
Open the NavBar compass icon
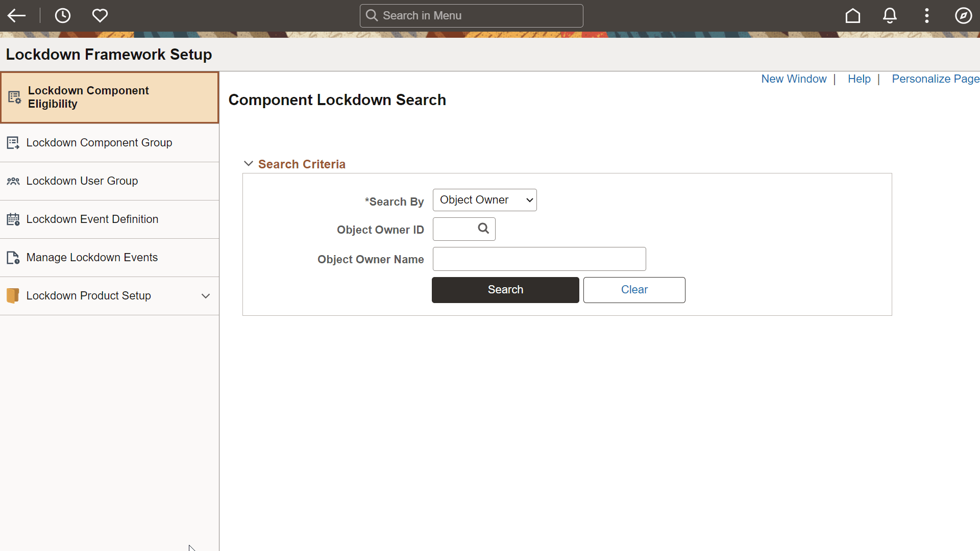tap(964, 15)
